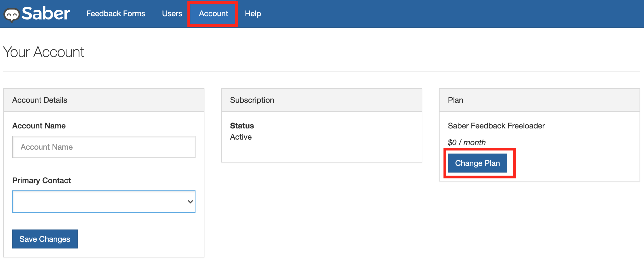
Task: Click the $0 / month price text
Action: point(466,143)
